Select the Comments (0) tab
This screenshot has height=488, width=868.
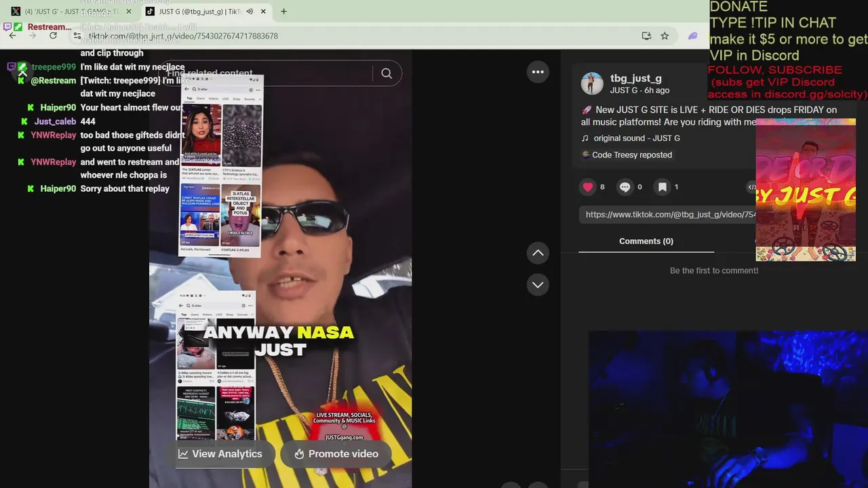pyautogui.click(x=646, y=241)
